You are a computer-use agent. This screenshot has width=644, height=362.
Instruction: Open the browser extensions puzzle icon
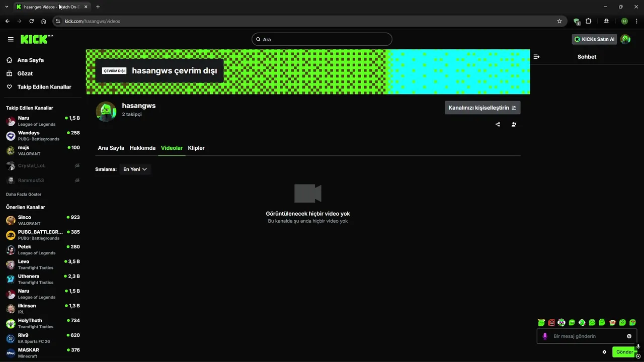click(x=589, y=21)
